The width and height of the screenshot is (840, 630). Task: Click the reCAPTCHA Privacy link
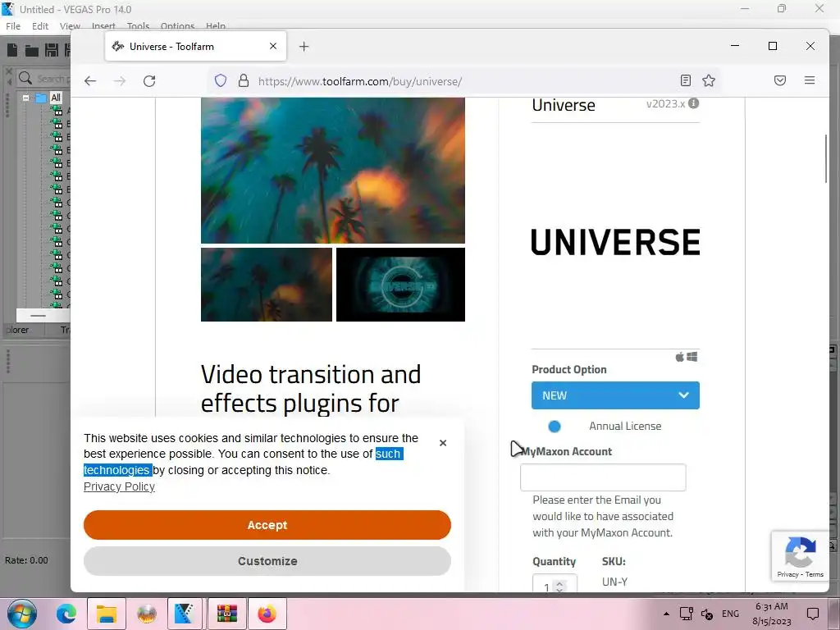787,574
